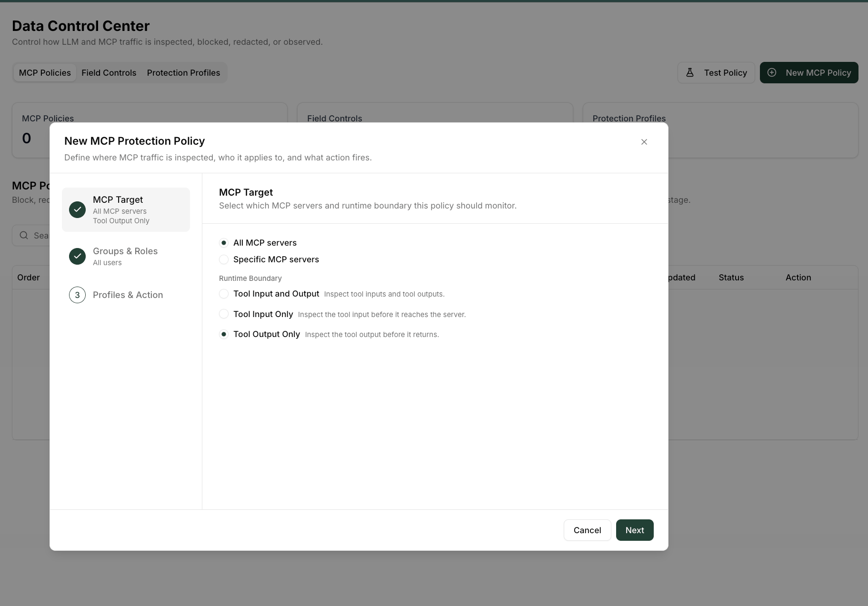Click the Groups & Roles checkmark icon

[x=77, y=256]
